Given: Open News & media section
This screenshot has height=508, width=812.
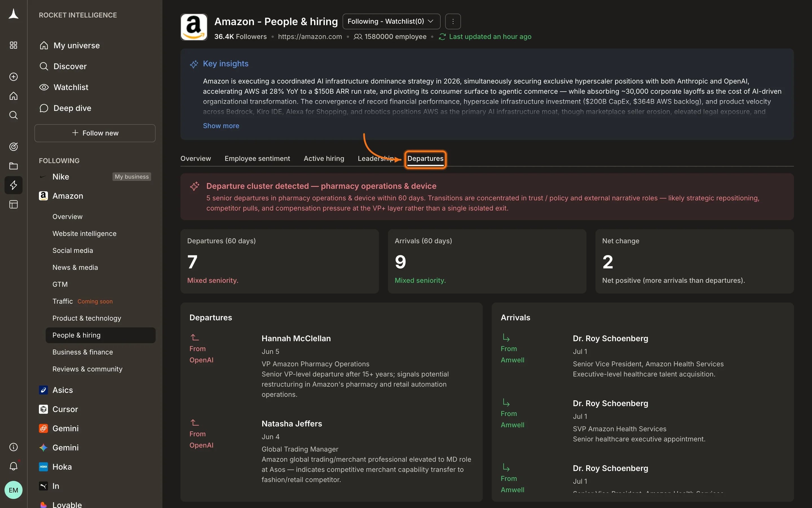Looking at the screenshot, I should point(75,268).
